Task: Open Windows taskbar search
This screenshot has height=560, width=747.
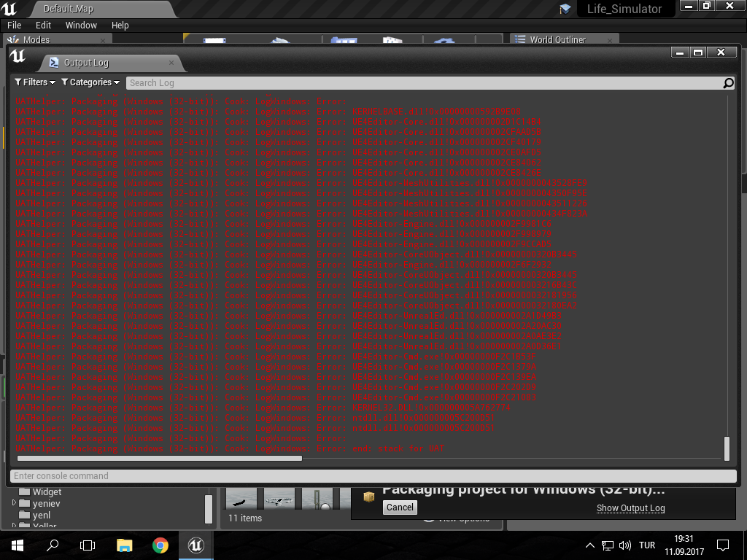Action: [53, 545]
